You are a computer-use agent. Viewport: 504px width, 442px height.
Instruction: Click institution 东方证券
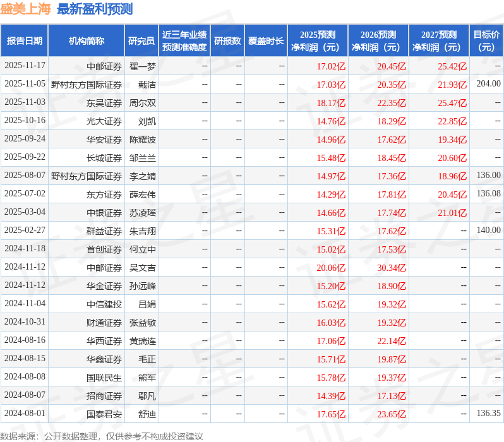coord(104,195)
